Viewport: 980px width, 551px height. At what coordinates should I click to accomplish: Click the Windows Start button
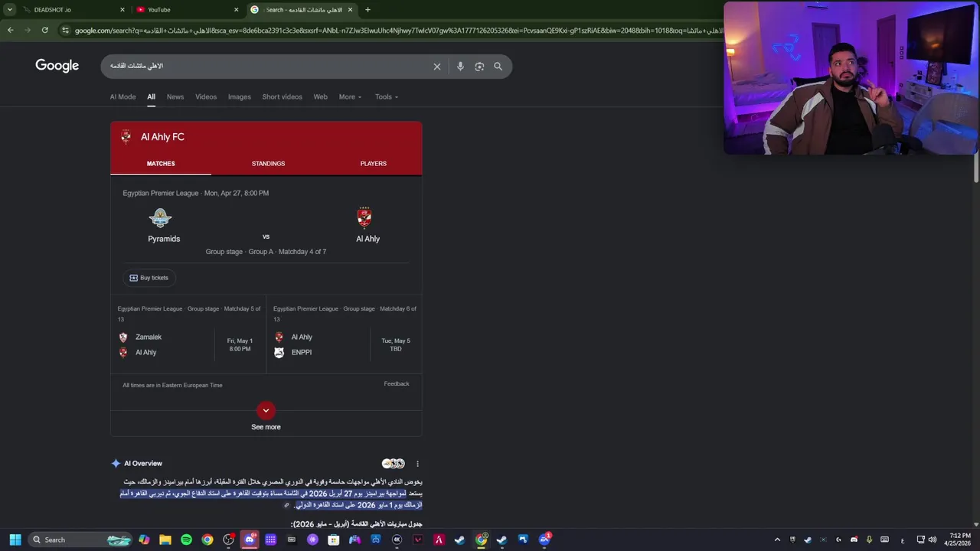(x=15, y=540)
